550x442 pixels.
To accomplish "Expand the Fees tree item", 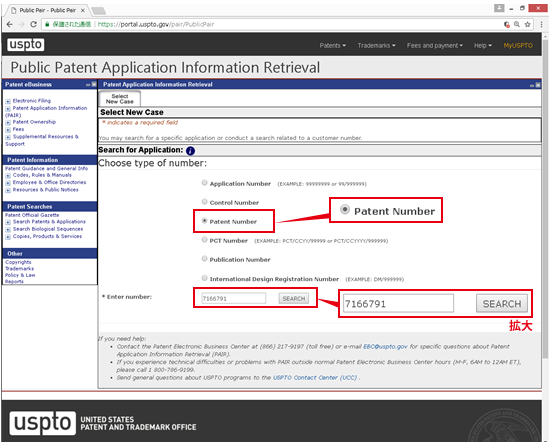I will pos(8,130).
